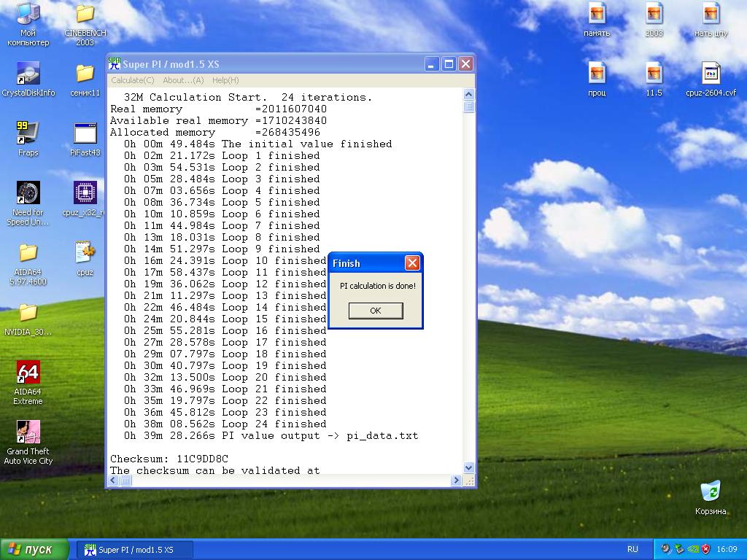Click the Real memory =2011607040 line

point(218,109)
